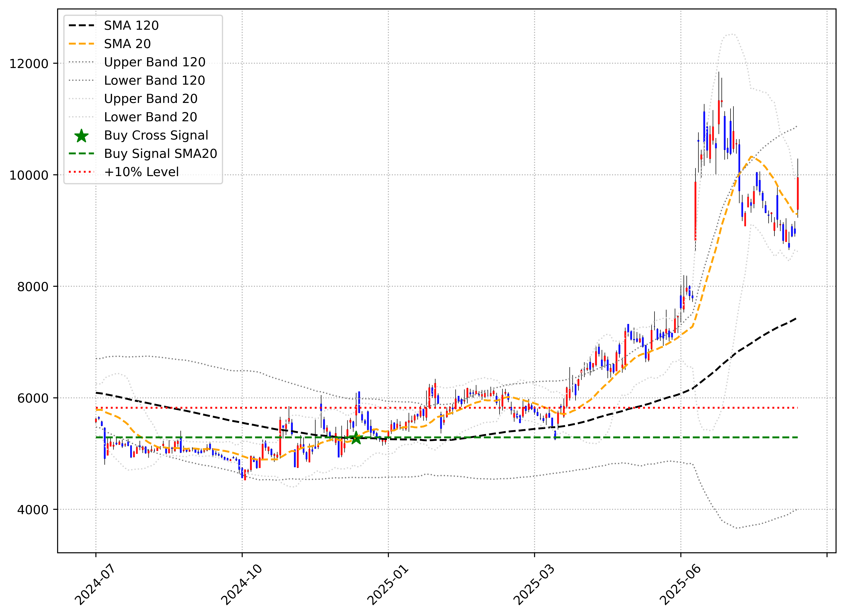Click the 4000 y-axis tick label
This screenshot has height=616, width=845.
(x=33, y=510)
